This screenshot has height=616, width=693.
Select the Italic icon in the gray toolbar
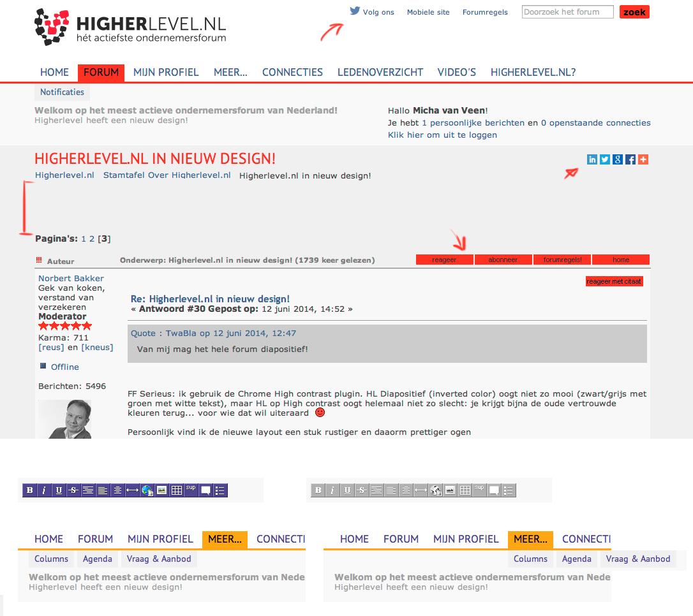332,490
